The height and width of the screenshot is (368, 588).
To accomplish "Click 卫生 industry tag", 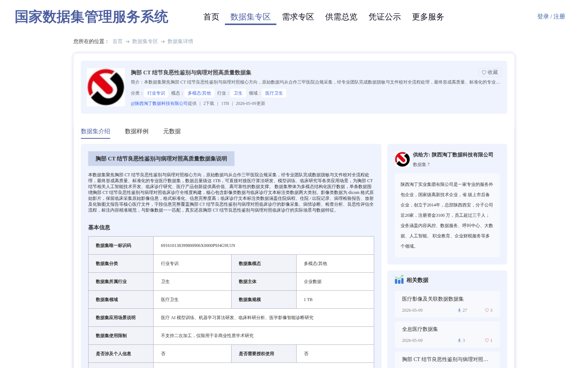I will (x=238, y=93).
